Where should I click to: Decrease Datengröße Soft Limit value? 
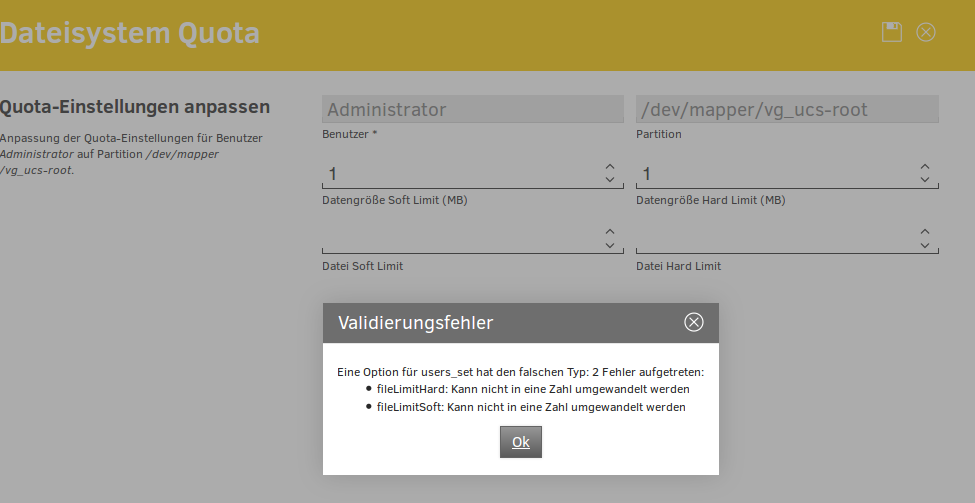coord(610,180)
